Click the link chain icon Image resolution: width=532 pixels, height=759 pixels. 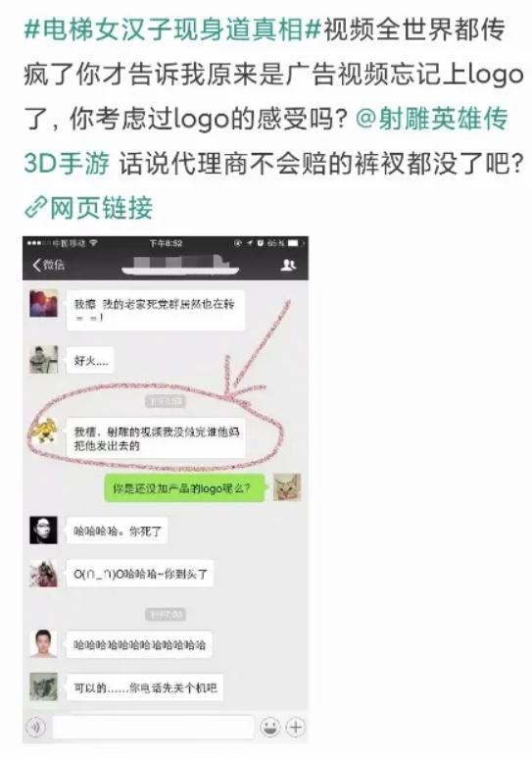point(36,207)
